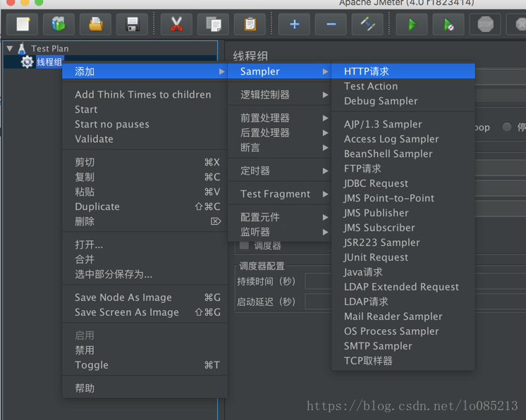Click the Test Plan flask icon

(x=22, y=49)
